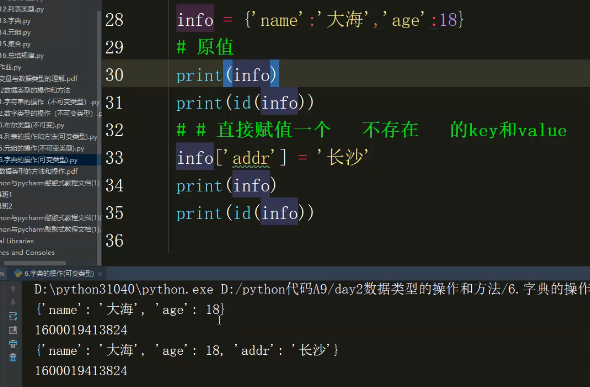
Task: Click the 'addr' key on line 33
Action: tap(251, 158)
